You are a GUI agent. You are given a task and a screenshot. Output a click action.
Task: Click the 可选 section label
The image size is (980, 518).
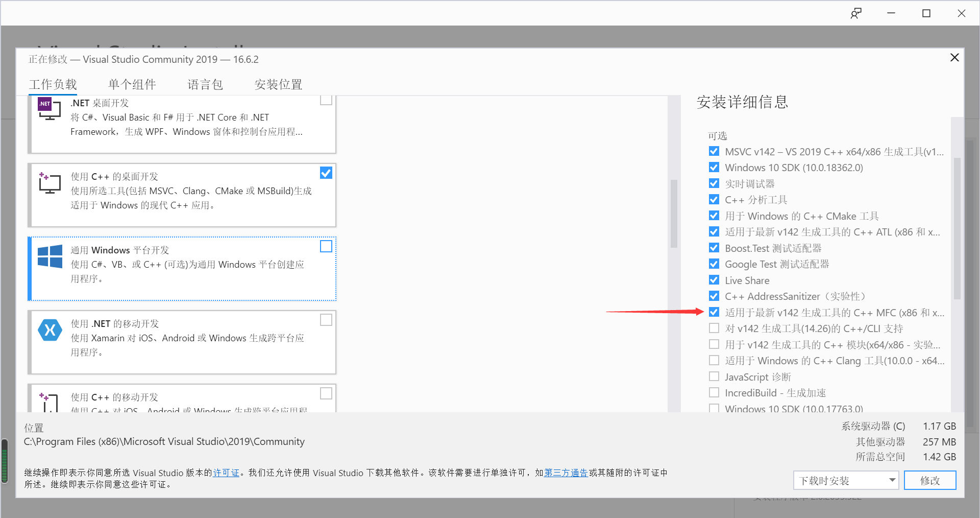(x=717, y=135)
